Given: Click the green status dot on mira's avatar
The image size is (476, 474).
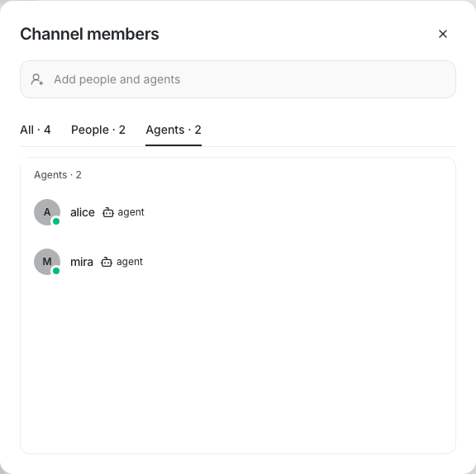Looking at the screenshot, I should pyautogui.click(x=56, y=271).
